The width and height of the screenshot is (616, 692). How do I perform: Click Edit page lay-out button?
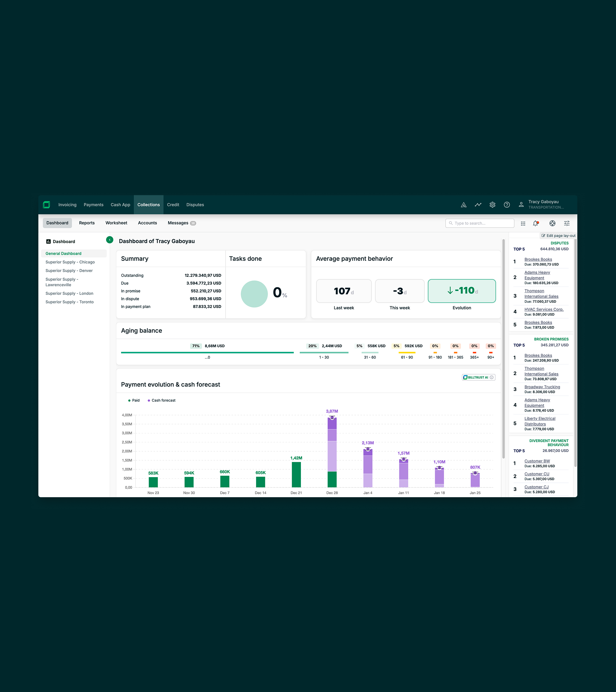tap(558, 236)
